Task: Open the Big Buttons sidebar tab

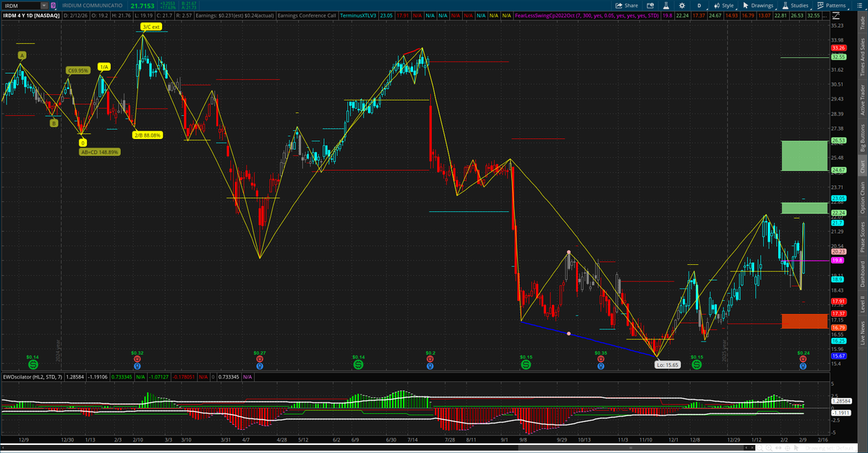Action: tap(861, 137)
